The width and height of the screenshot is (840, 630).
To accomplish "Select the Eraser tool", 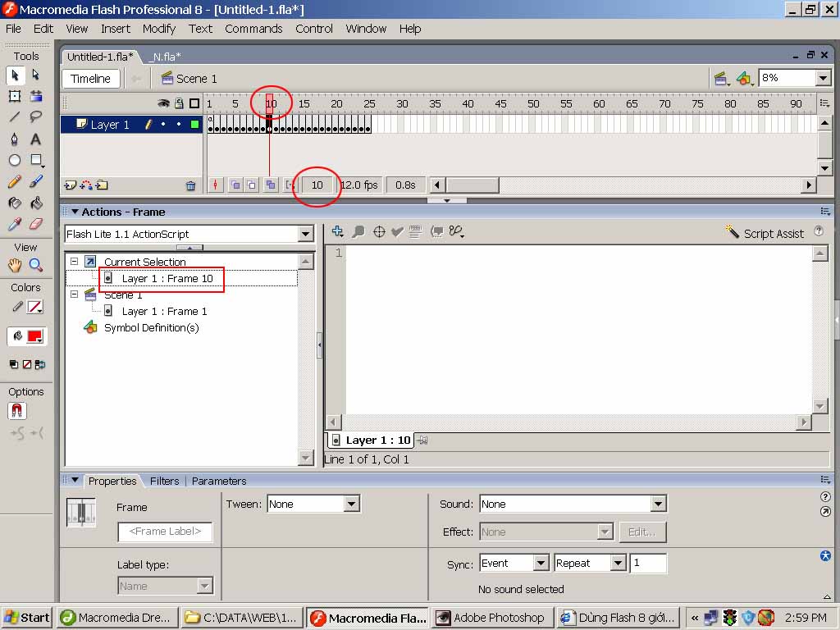I will click(36, 224).
